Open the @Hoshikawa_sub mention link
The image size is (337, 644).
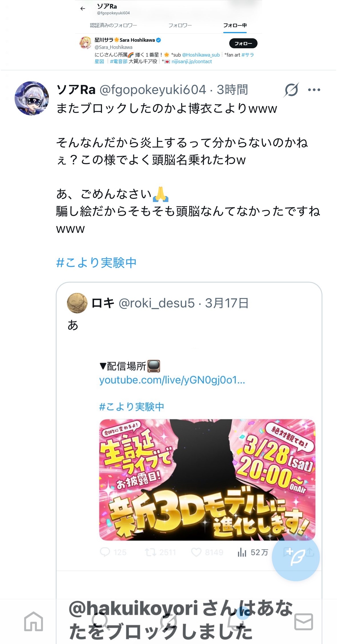(x=201, y=55)
